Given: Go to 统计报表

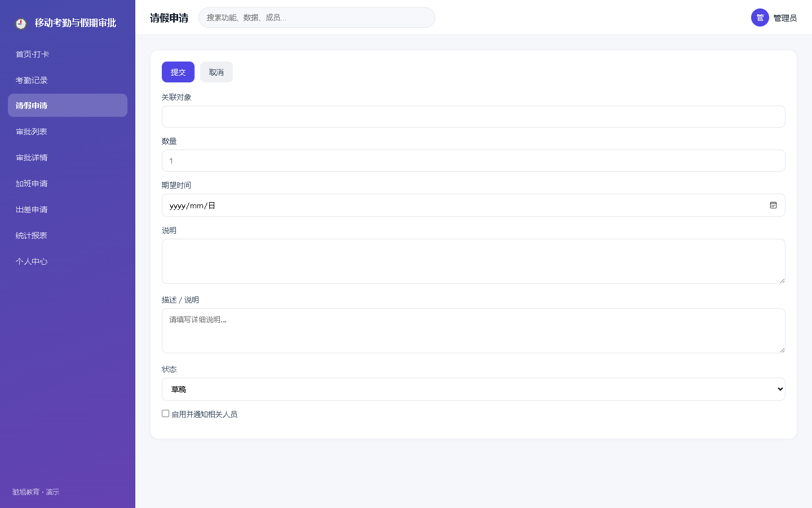Looking at the screenshot, I should [x=68, y=235].
